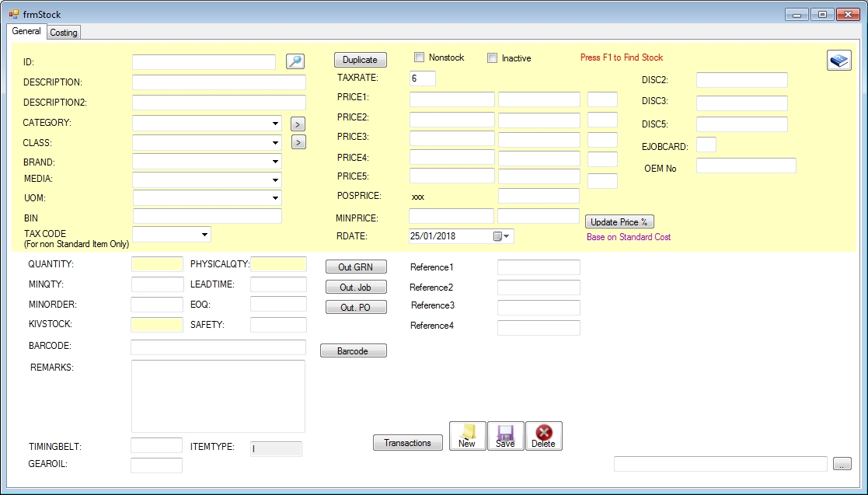Click the TAXRATE field
The height and width of the screenshot is (495, 868).
point(423,78)
